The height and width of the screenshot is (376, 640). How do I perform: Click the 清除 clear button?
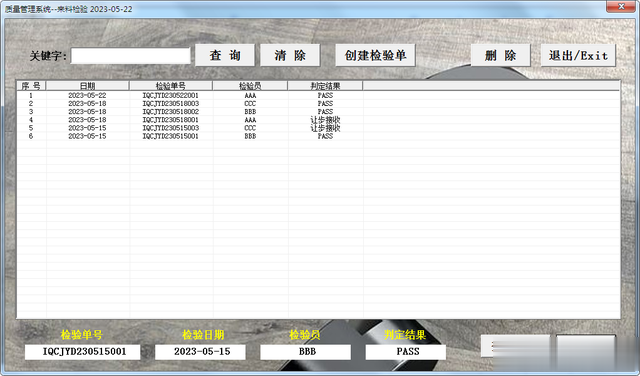pos(290,56)
